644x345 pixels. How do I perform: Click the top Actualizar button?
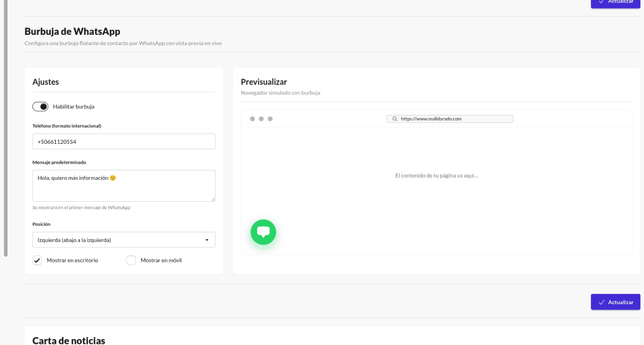(x=615, y=2)
